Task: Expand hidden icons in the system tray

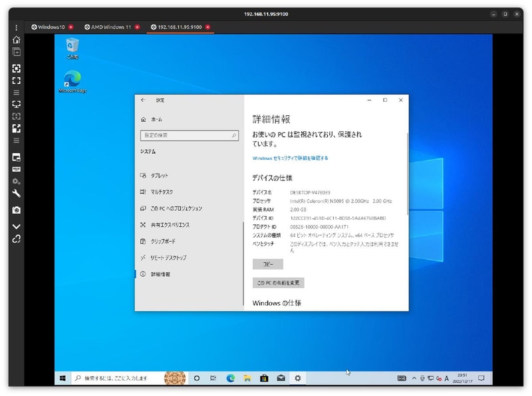Action: (x=414, y=377)
